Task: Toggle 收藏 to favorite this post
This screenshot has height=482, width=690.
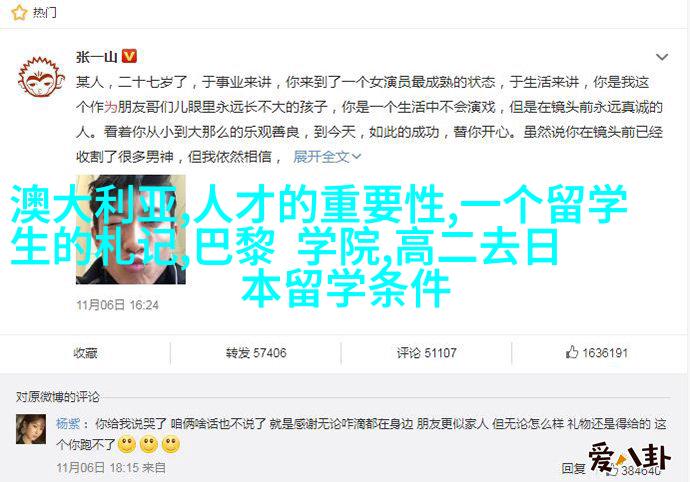Action: (85, 353)
